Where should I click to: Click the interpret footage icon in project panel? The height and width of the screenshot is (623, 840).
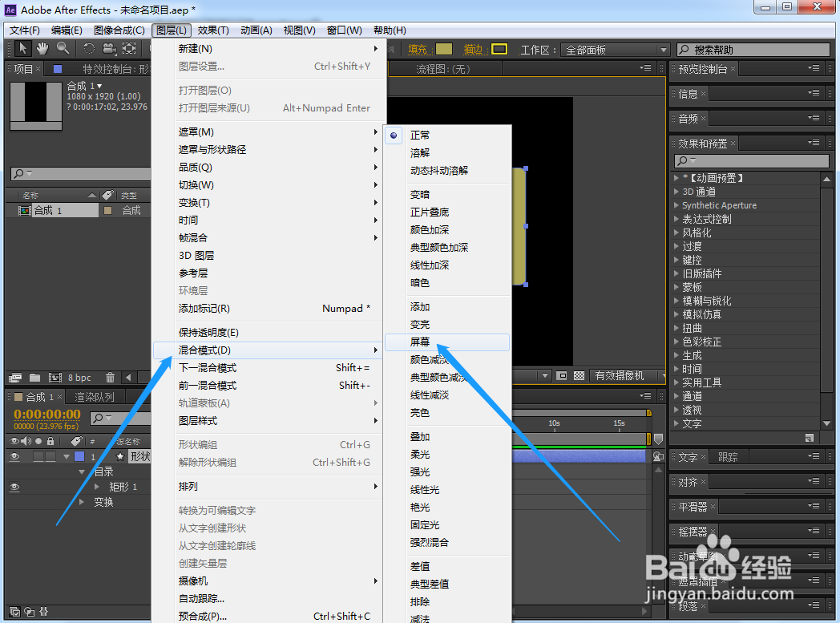[15, 378]
